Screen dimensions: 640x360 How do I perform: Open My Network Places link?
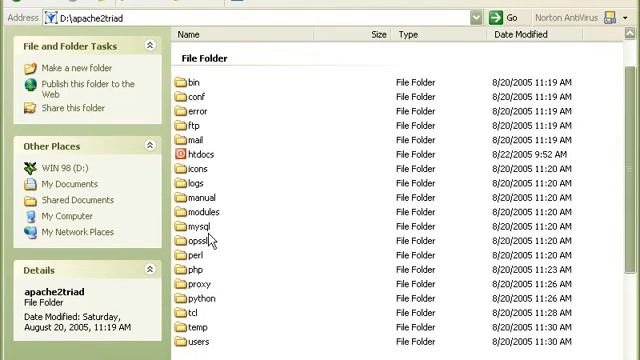(x=78, y=232)
